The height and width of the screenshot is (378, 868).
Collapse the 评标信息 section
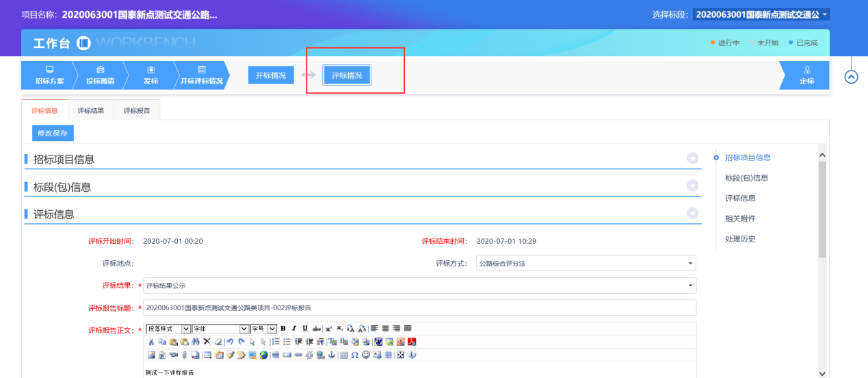(x=692, y=214)
